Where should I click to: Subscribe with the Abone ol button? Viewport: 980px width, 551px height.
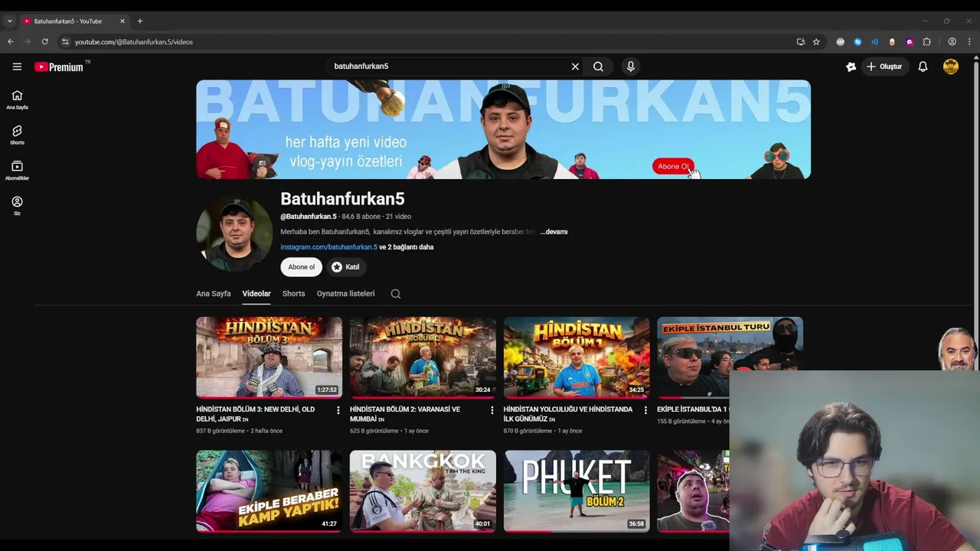click(301, 267)
